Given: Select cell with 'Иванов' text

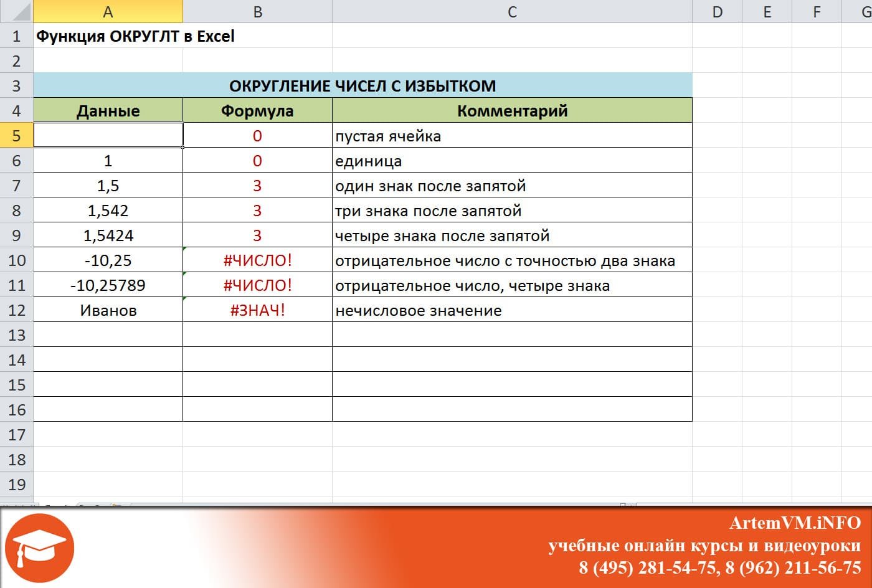Looking at the screenshot, I should click(108, 310).
